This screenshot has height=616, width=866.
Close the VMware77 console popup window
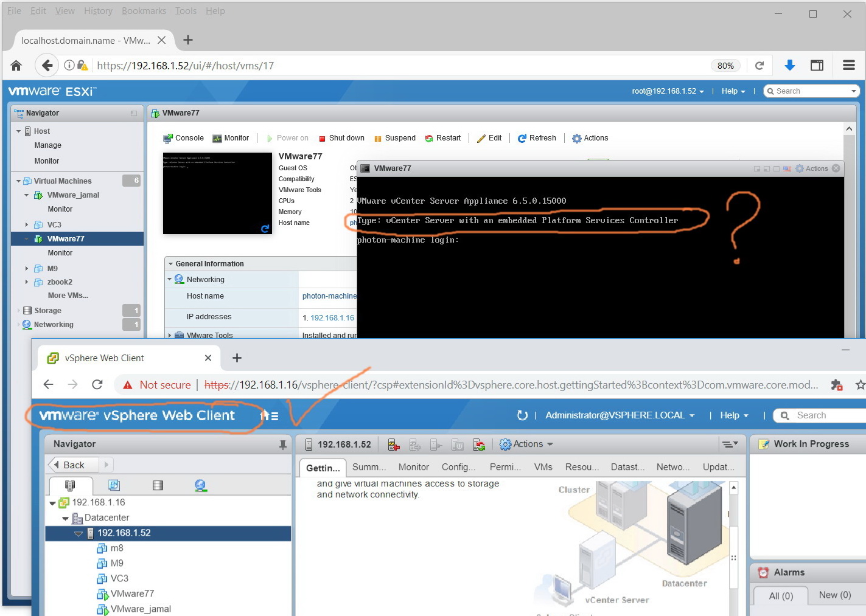click(836, 168)
